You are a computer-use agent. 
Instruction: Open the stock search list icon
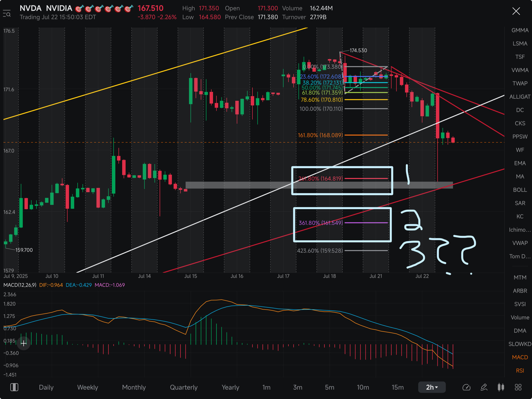(x=7, y=13)
